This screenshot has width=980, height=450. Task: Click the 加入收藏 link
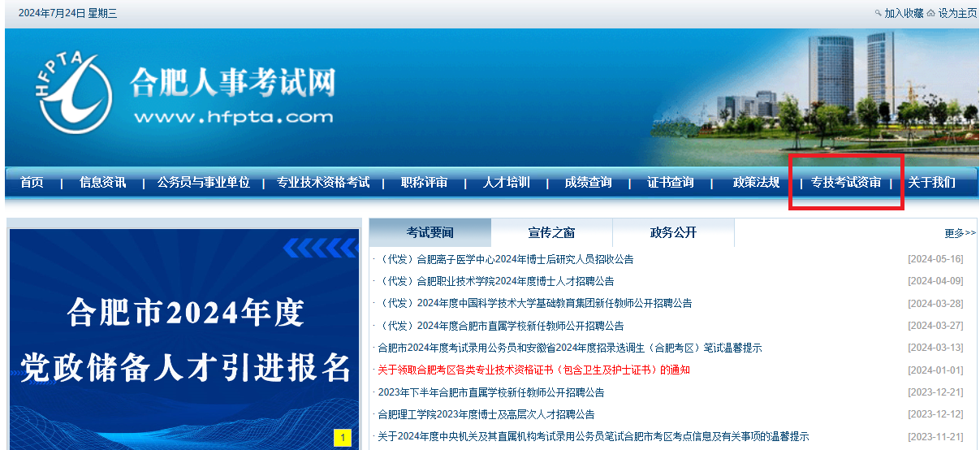click(903, 13)
